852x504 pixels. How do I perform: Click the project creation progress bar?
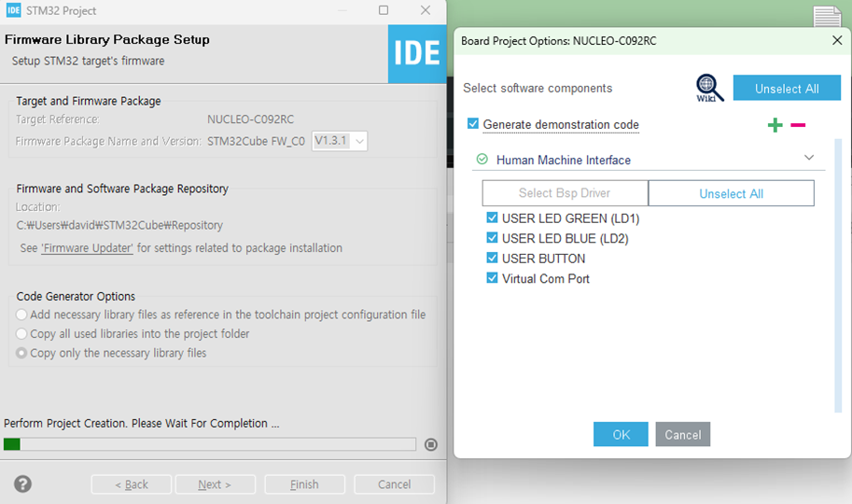[210, 444]
